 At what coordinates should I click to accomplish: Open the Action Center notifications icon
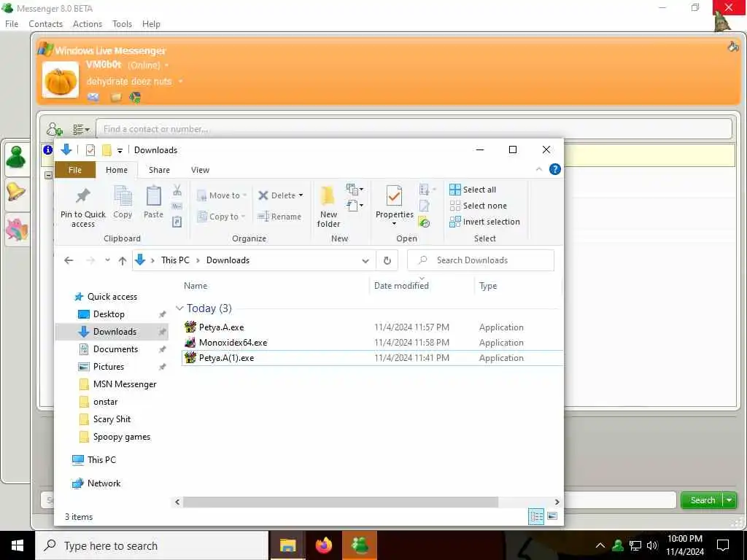pyautogui.click(x=723, y=545)
